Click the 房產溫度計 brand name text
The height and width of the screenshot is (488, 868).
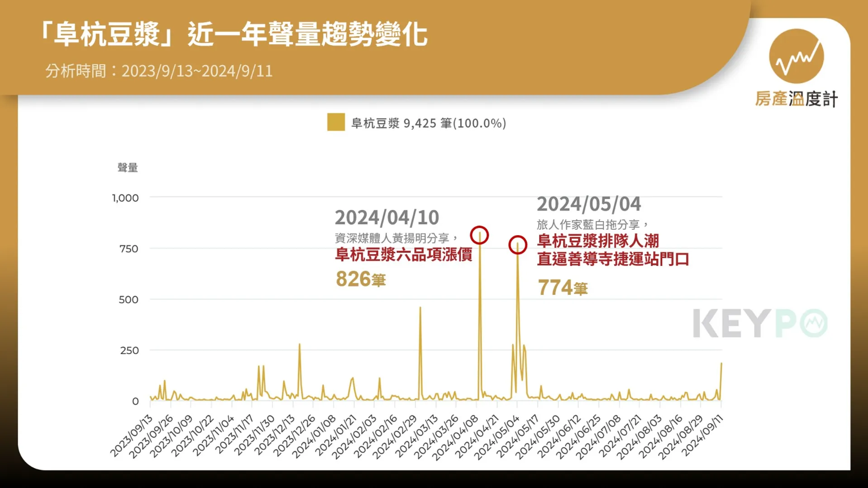(796, 99)
